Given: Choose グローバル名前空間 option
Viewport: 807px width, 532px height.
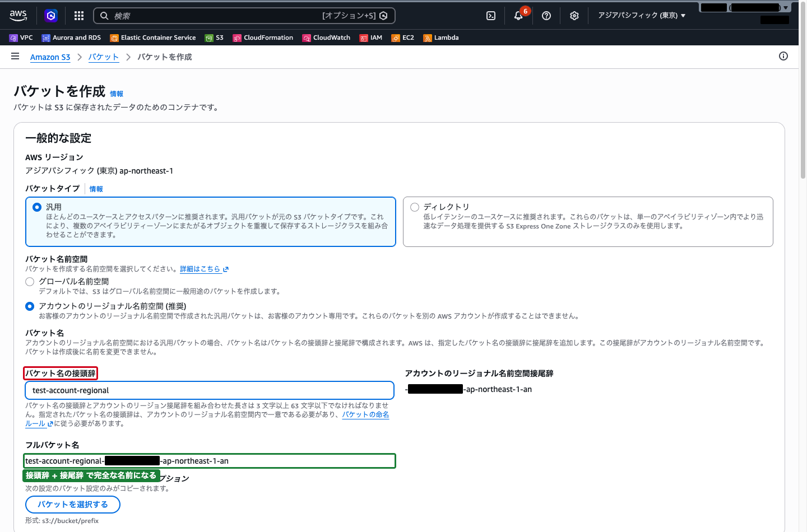Looking at the screenshot, I should coord(30,282).
